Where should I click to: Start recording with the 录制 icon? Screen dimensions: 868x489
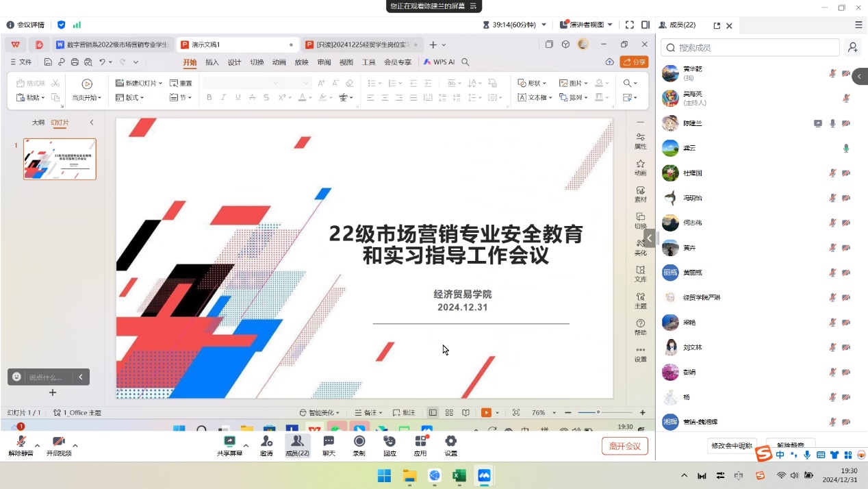[x=359, y=444]
